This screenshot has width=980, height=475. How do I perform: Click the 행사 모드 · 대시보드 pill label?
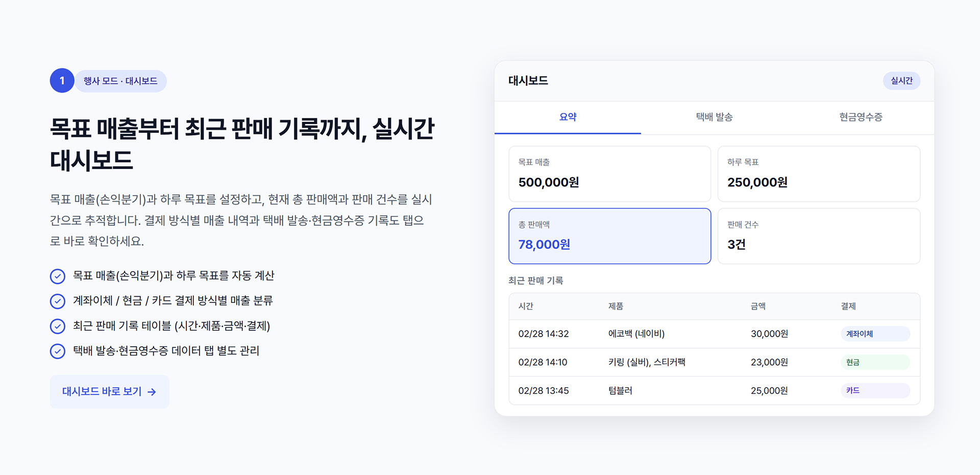120,81
